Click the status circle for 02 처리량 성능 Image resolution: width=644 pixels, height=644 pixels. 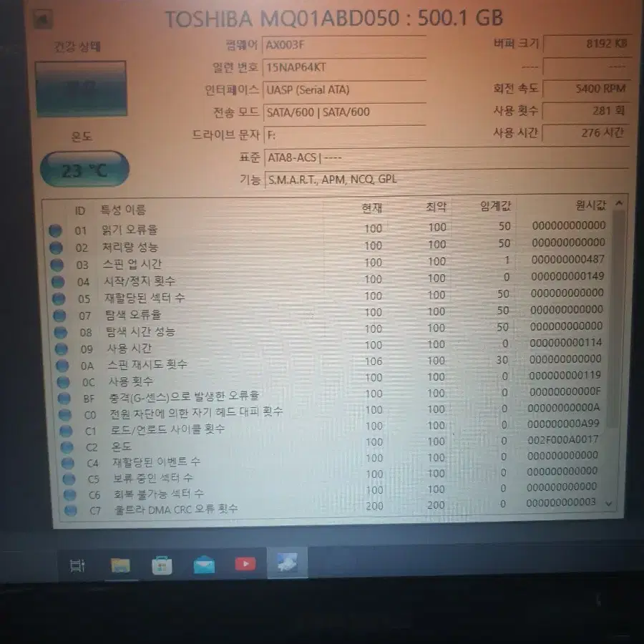tap(57, 248)
